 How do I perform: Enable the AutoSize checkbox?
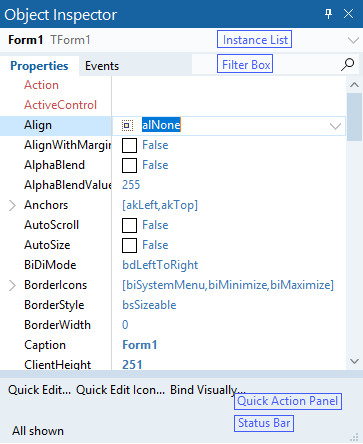coord(129,245)
